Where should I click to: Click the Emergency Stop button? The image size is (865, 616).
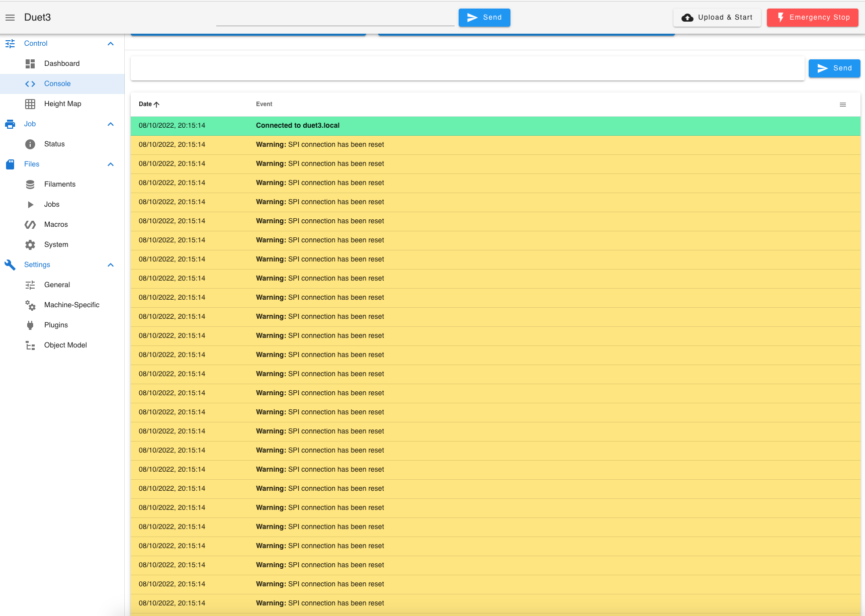coord(813,18)
